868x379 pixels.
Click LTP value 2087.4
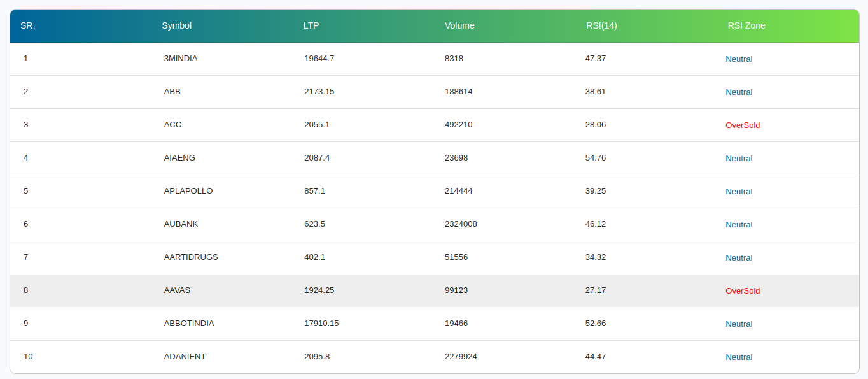(x=317, y=158)
